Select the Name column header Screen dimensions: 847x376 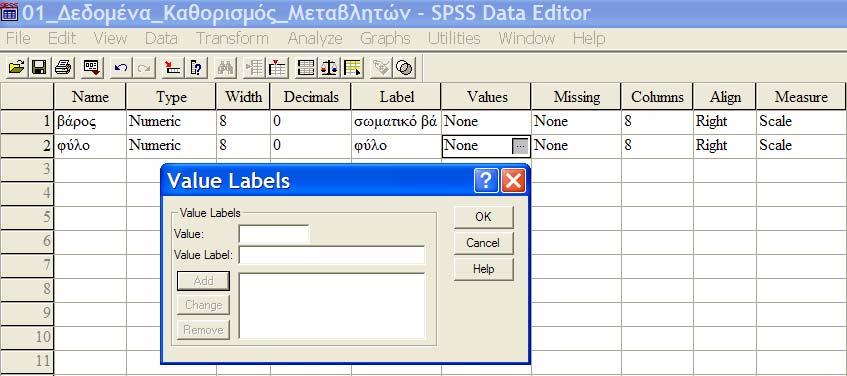pos(90,97)
